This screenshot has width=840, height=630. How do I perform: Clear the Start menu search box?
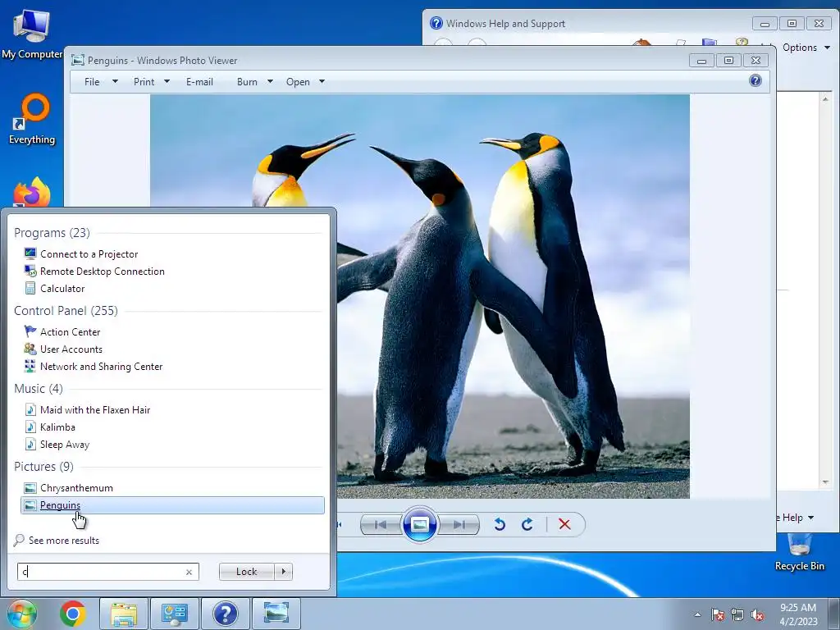click(x=189, y=572)
